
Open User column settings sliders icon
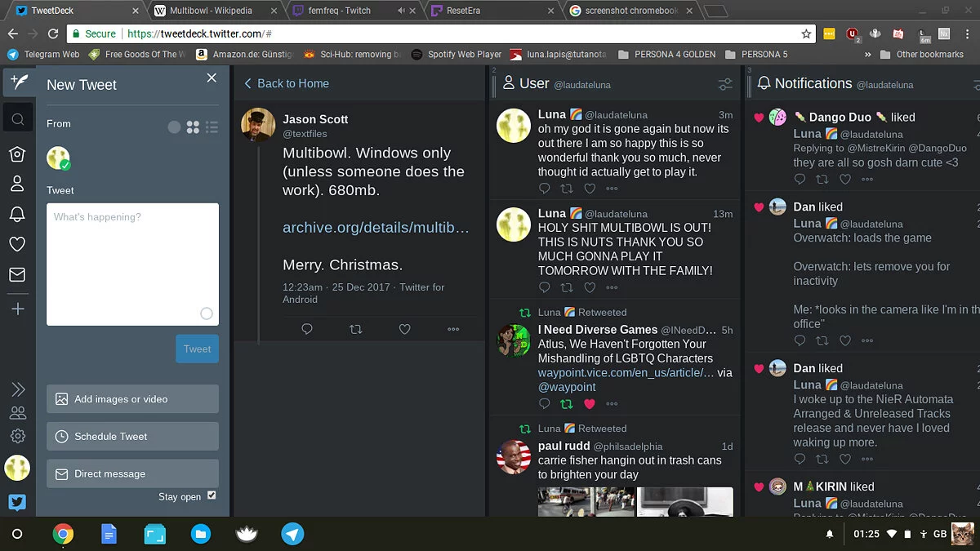click(x=724, y=84)
